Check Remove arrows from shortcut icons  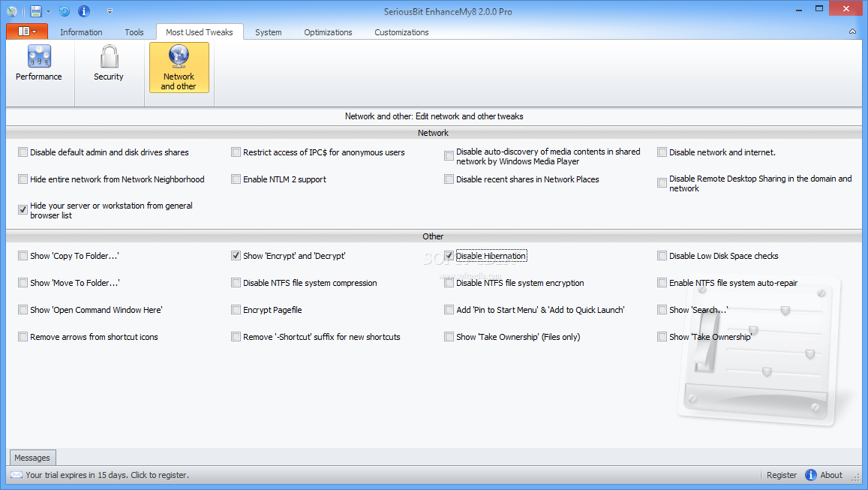point(23,337)
